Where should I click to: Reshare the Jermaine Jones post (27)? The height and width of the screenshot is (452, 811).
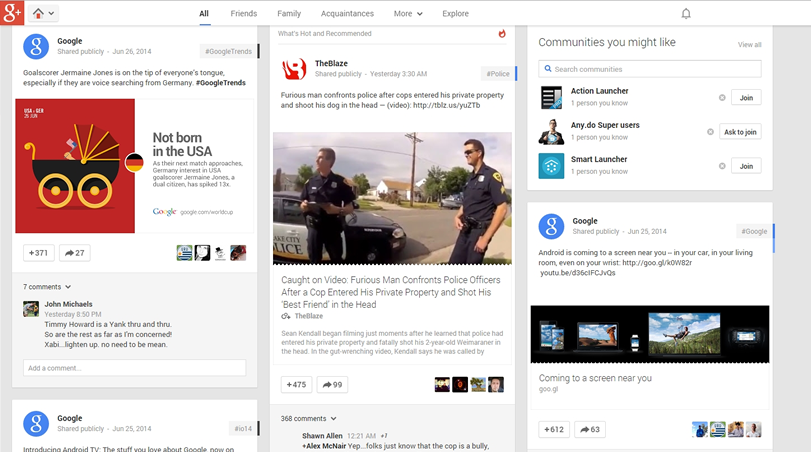[x=74, y=253]
